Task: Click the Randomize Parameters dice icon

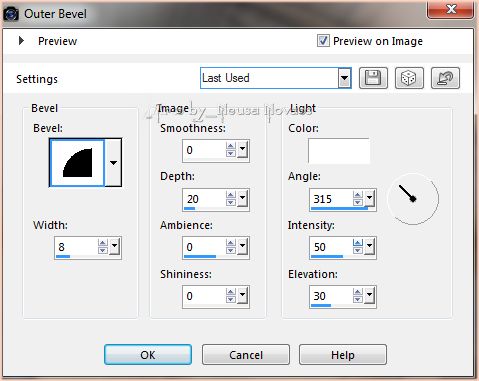Action: pos(409,78)
